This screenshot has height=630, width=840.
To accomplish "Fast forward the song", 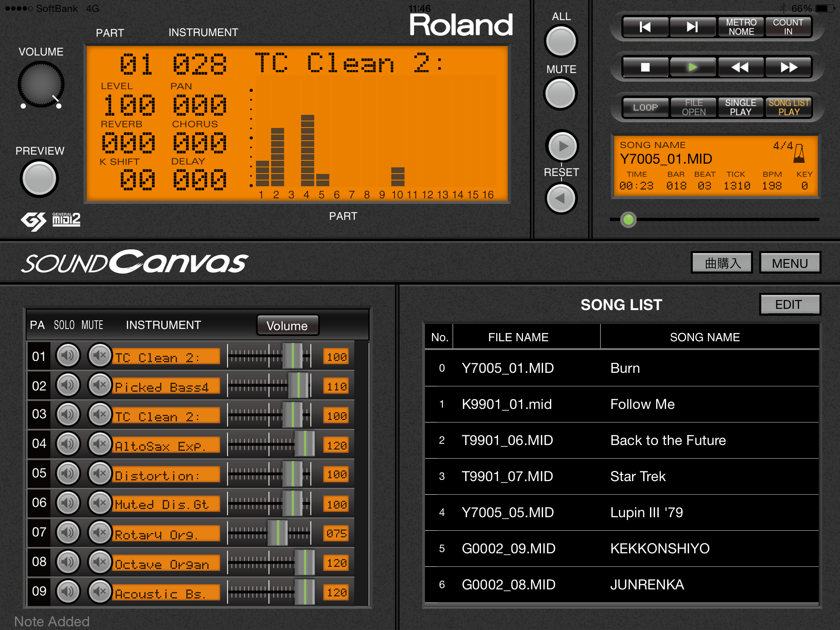I will [788, 67].
